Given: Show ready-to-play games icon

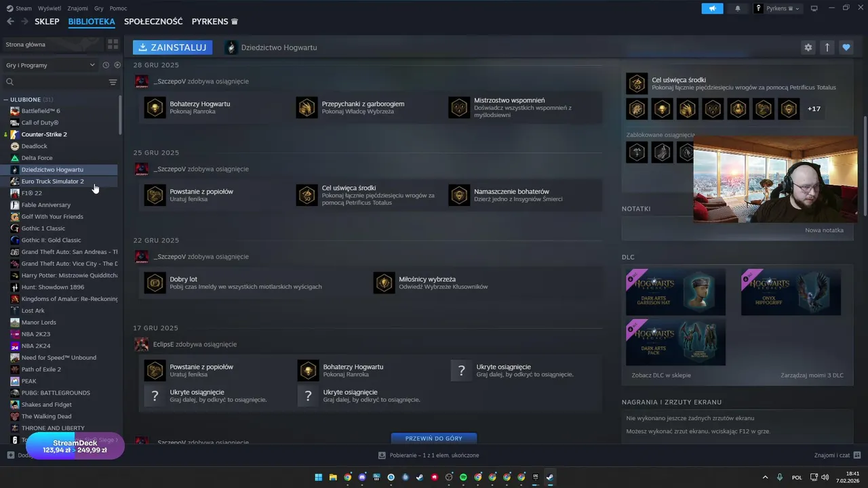Looking at the screenshot, I should [117, 65].
